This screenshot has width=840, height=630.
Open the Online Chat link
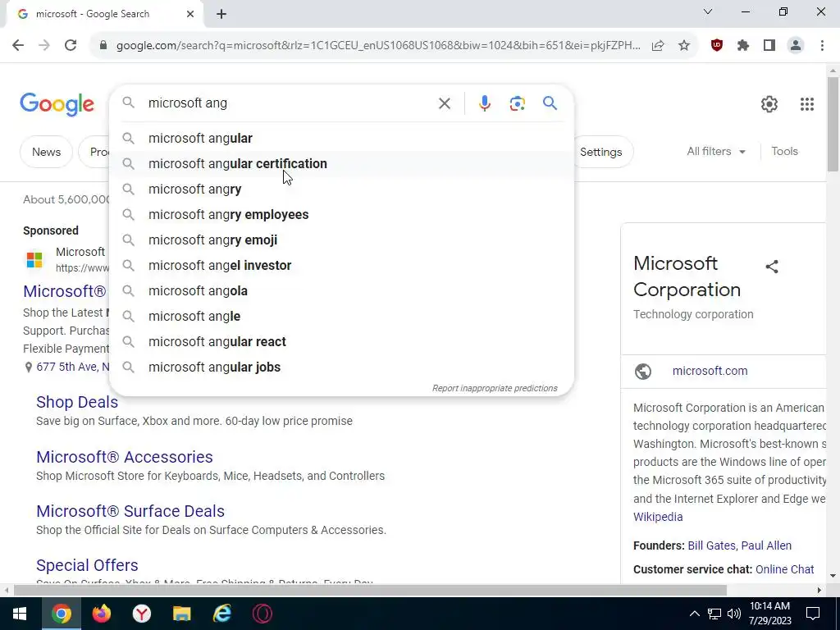[785, 569]
